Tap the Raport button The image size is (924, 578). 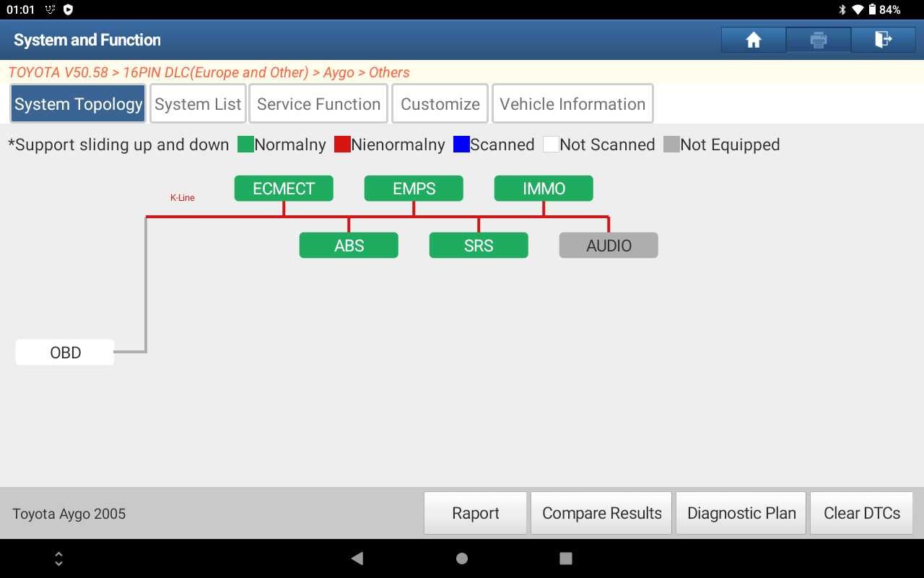coord(475,513)
